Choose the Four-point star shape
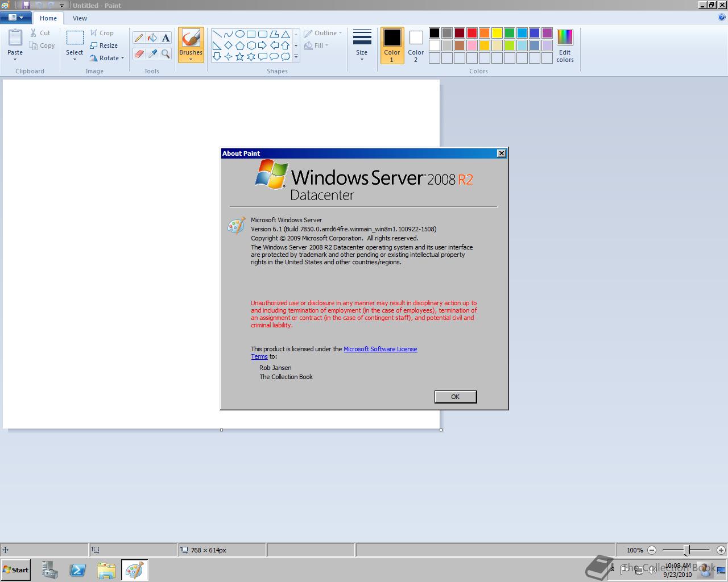This screenshot has height=582, width=728. point(228,57)
